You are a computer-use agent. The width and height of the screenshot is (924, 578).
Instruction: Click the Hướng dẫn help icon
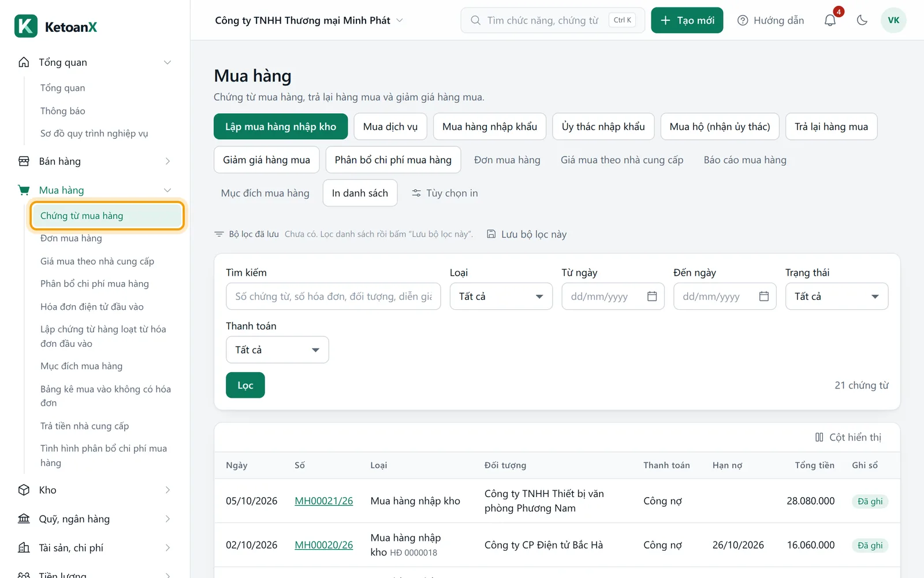[743, 20]
